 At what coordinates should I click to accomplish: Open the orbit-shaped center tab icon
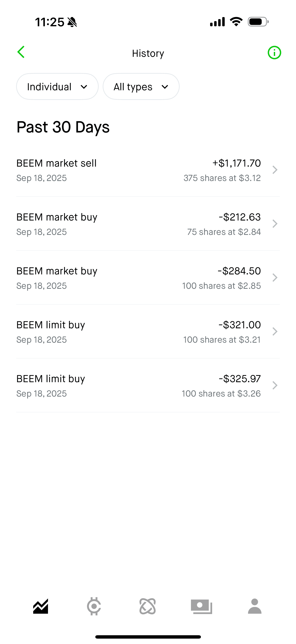[148, 606]
